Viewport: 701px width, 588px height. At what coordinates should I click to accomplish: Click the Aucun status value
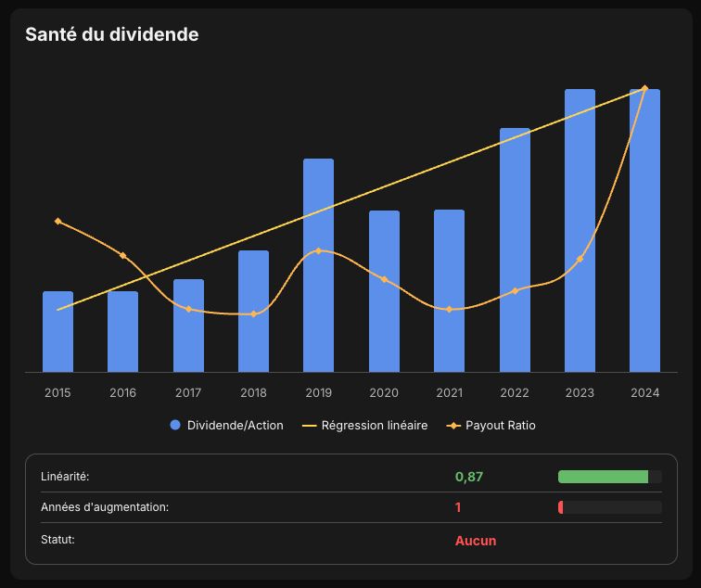(476, 541)
